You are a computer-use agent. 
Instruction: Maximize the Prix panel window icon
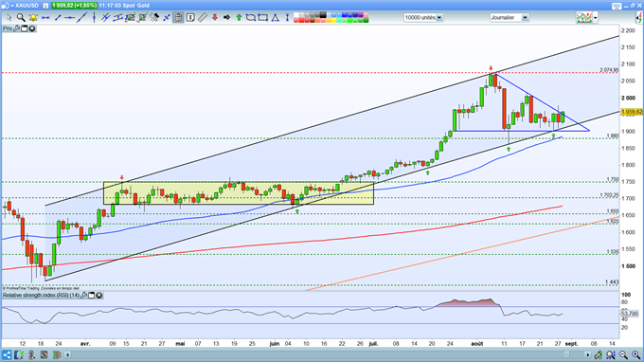(x=25, y=28)
